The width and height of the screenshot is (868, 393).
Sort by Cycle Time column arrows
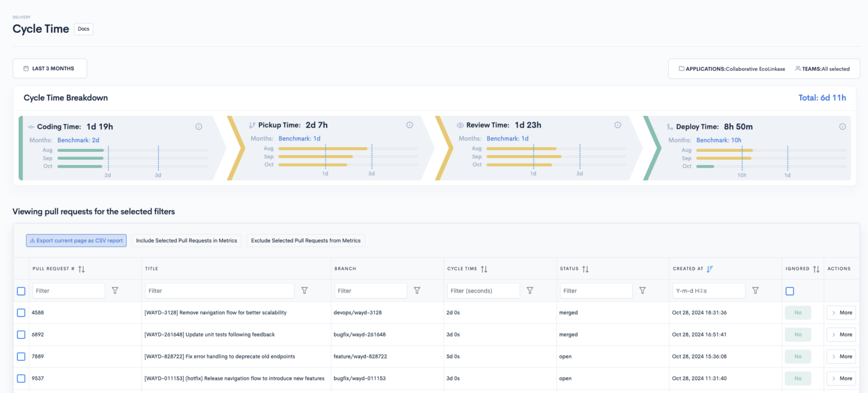(x=484, y=269)
